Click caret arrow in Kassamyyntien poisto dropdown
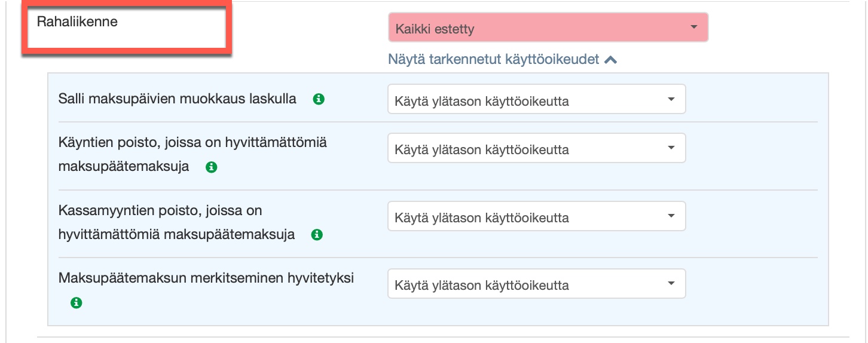The image size is (868, 343). pyautogui.click(x=671, y=216)
